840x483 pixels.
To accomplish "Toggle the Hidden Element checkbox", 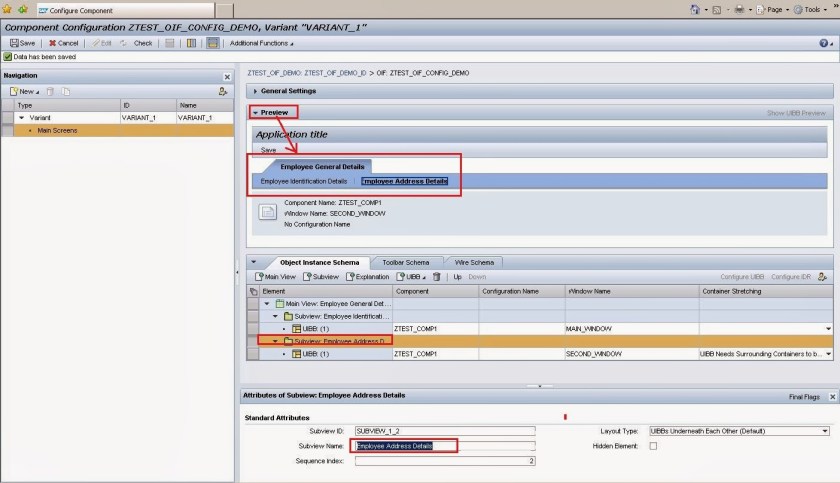I will [x=653, y=446].
